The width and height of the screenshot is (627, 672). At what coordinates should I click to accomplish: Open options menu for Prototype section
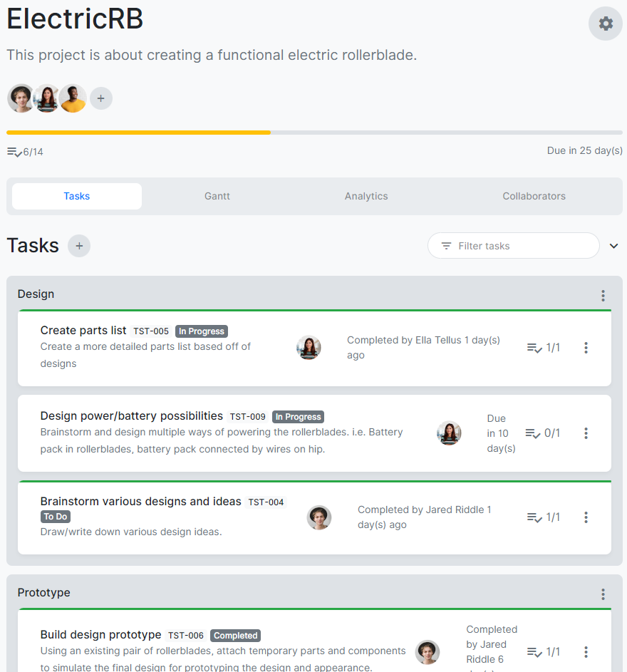(603, 594)
